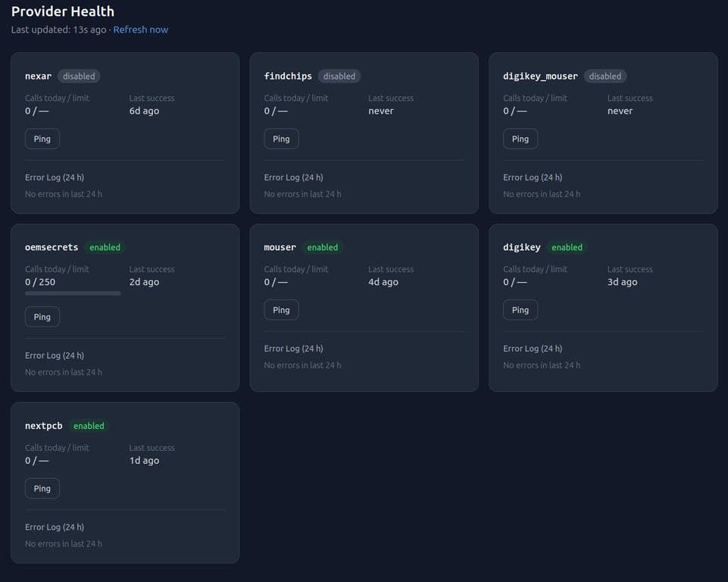Image resolution: width=728 pixels, height=582 pixels.
Task: Ping the digikey_mouser provider
Action: pos(520,139)
